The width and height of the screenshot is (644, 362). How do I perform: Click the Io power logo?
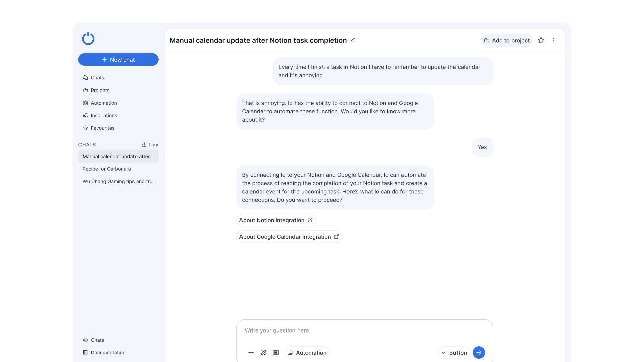click(x=88, y=39)
